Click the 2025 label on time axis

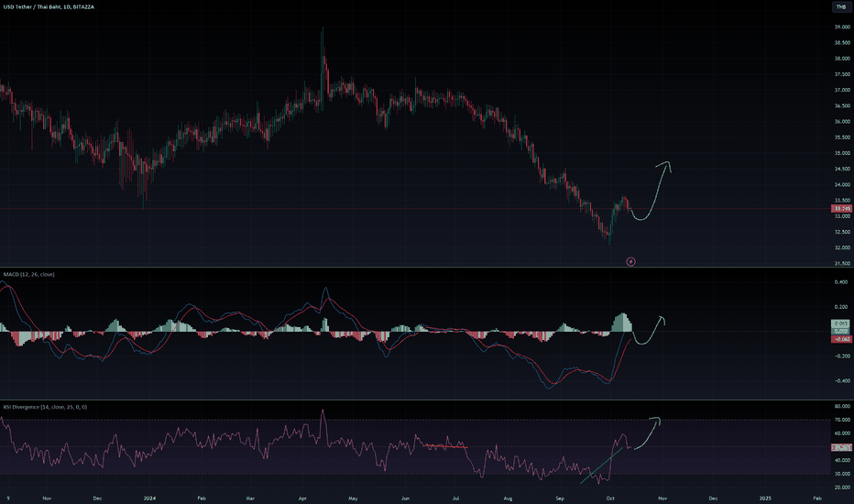(x=765, y=499)
